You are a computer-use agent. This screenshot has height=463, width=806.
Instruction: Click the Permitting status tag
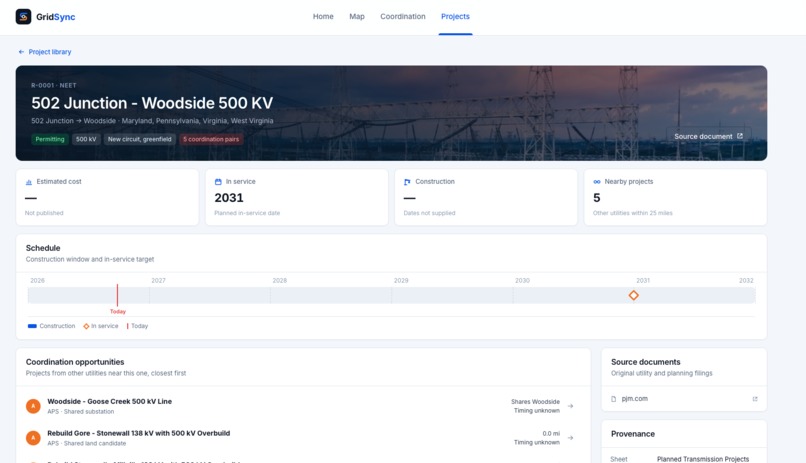pyautogui.click(x=50, y=139)
